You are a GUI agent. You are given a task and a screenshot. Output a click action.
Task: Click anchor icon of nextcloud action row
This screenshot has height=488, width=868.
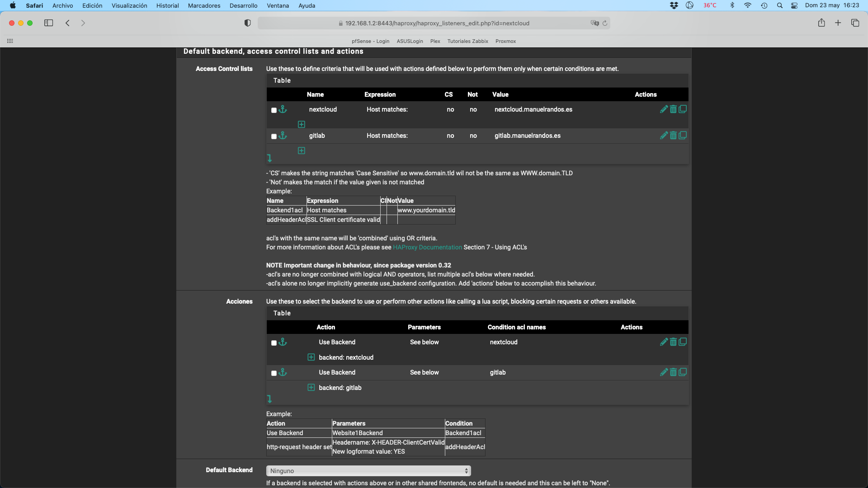283,342
